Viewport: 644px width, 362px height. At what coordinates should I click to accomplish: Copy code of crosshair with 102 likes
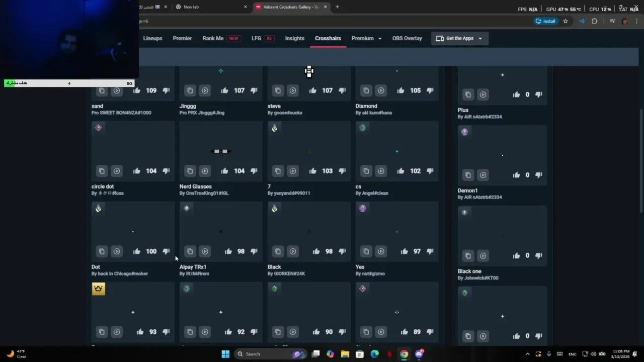(366, 171)
